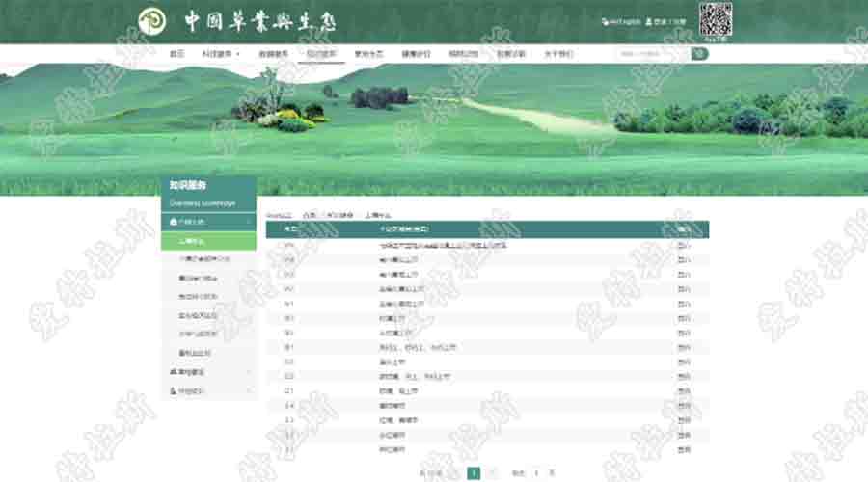Screen dimensions: 868x482
Task: Expand the 科技服务 dropdown in navigation bar
Action: click(x=221, y=54)
